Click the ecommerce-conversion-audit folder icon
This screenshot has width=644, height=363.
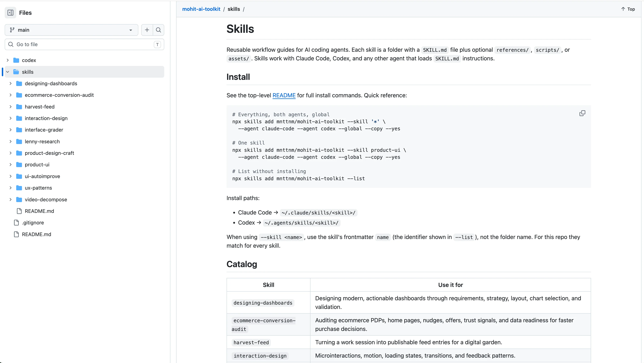tap(19, 95)
